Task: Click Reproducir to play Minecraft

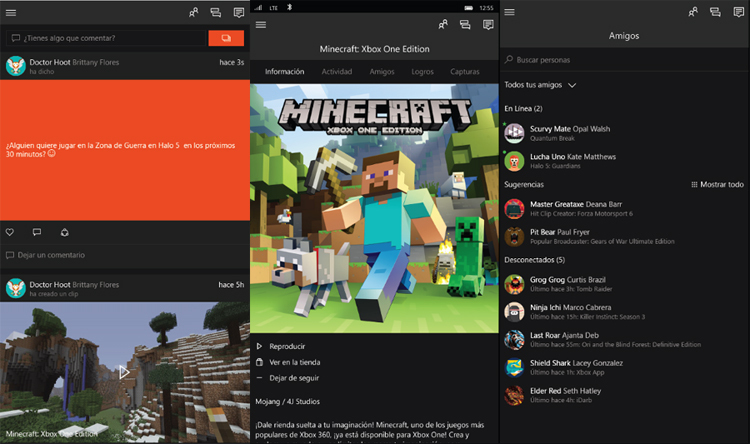Action: pyautogui.click(x=286, y=346)
